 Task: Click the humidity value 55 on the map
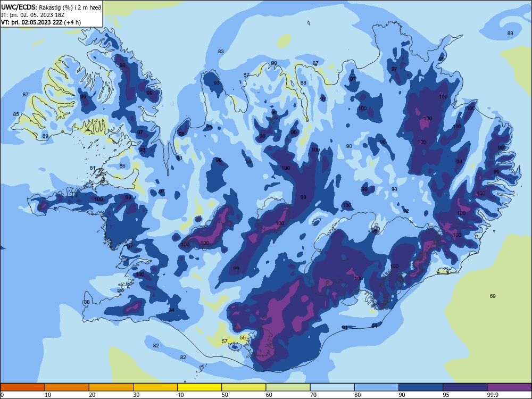(x=243, y=338)
